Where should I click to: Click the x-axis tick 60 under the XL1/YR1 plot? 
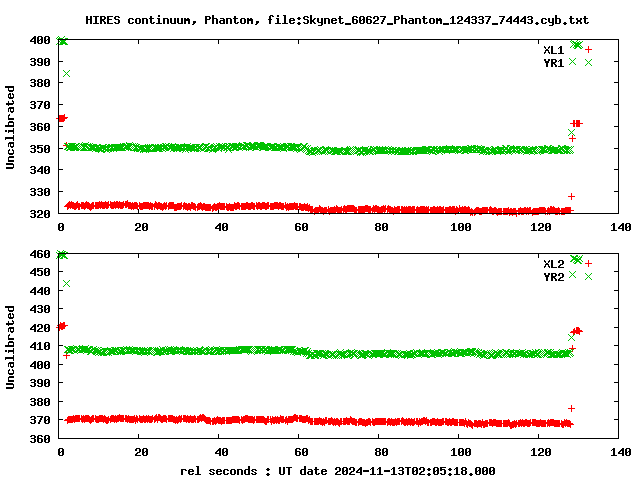[301, 227]
